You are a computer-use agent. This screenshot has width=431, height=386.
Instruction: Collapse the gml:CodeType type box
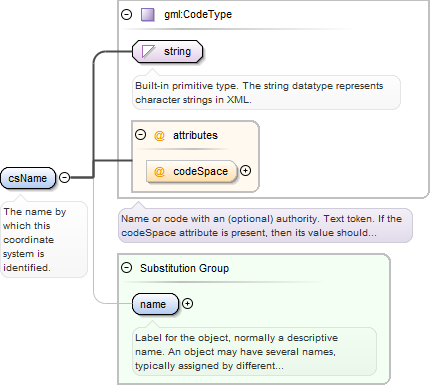click(127, 15)
